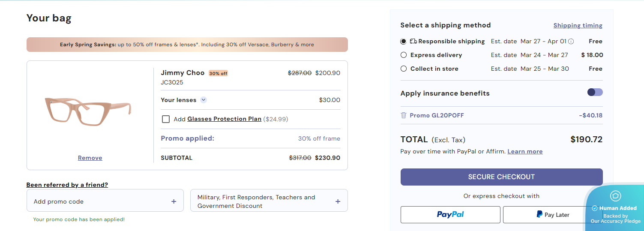This screenshot has height=231, width=644.
Task: Click the Secure Checkout button
Action: coord(501,177)
